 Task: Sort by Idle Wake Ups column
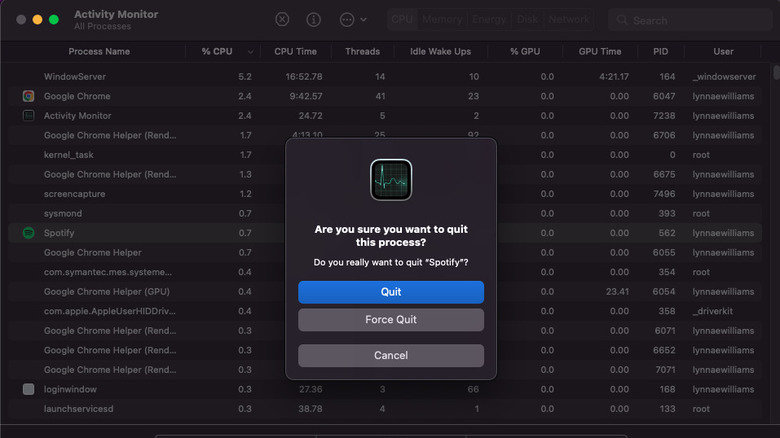(x=440, y=51)
